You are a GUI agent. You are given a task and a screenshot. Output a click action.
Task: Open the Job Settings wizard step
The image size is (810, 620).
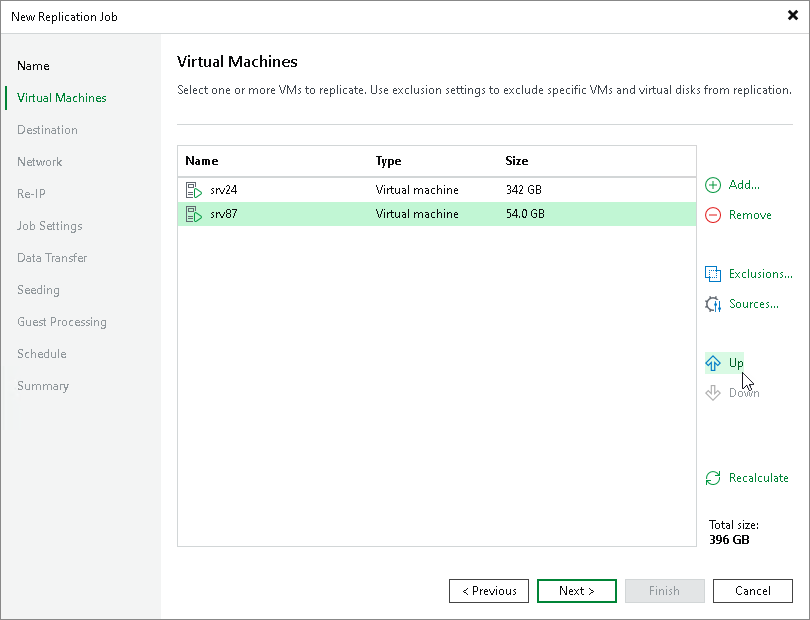click(50, 226)
